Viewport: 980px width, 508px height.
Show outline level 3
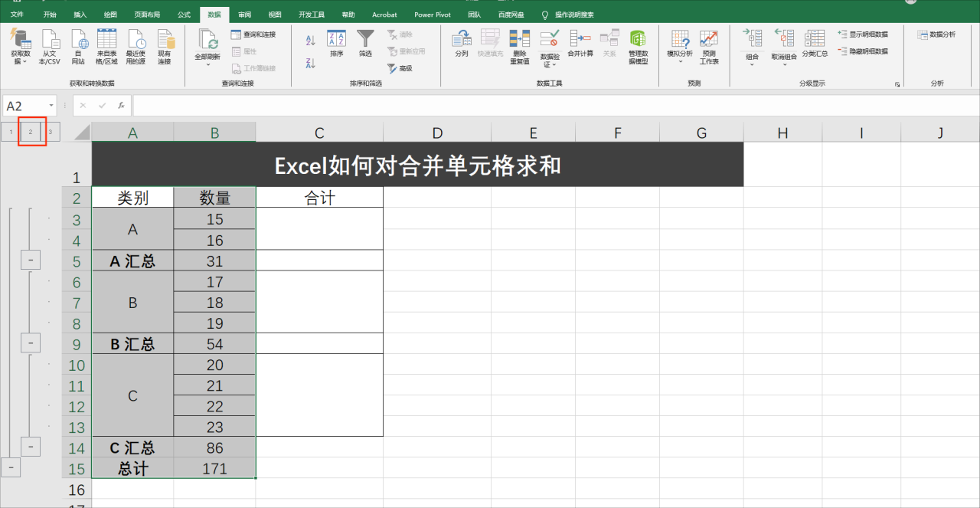[50, 133]
